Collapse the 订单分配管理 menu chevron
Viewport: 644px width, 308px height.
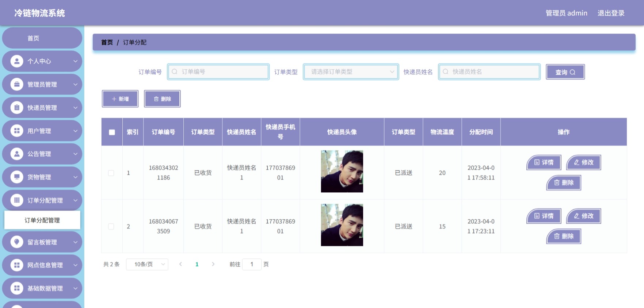coord(76,200)
